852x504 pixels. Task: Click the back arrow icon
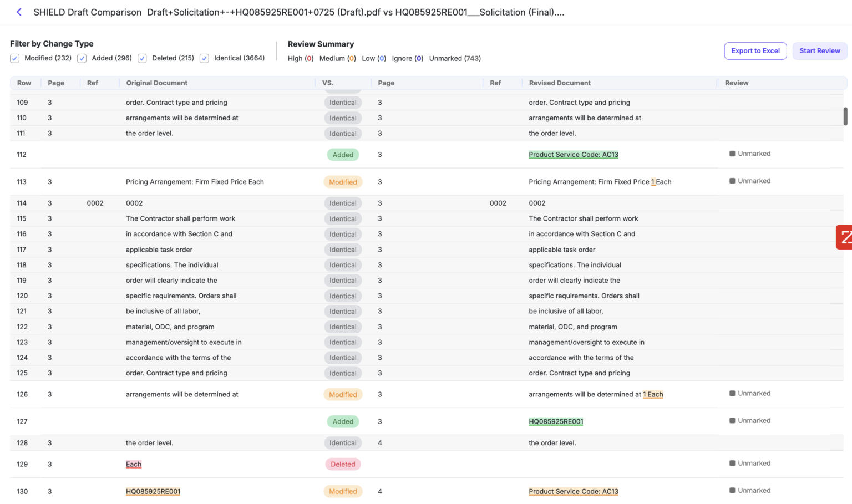tap(19, 12)
